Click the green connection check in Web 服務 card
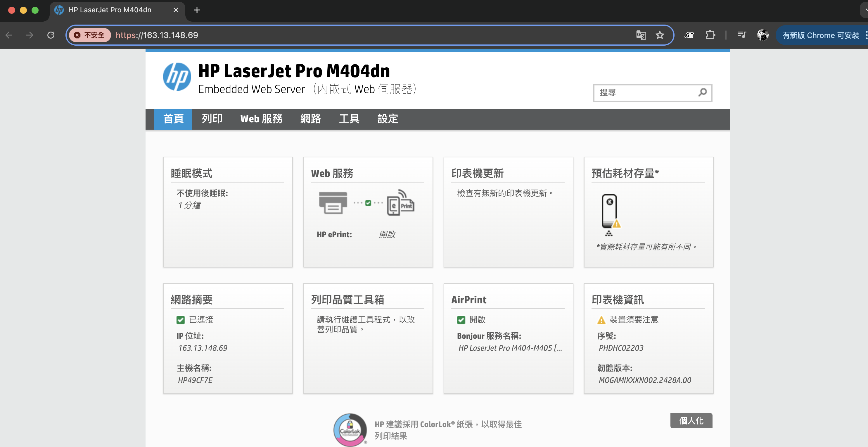Viewport: 868px width, 447px height. [x=368, y=203]
